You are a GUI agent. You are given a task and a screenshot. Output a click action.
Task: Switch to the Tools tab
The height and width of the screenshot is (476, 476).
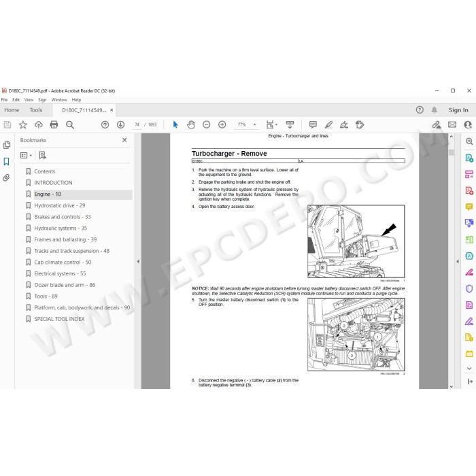[x=36, y=110]
